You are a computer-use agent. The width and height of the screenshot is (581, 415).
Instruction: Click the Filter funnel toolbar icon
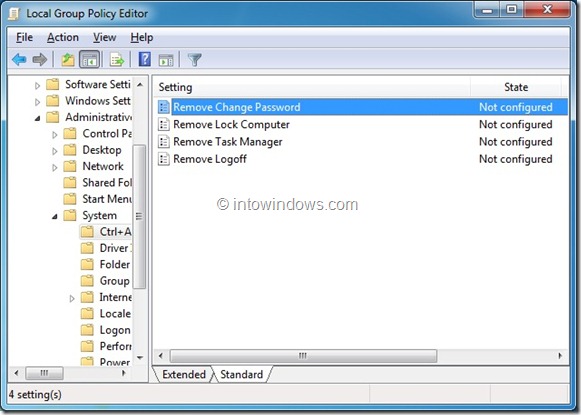(x=194, y=59)
